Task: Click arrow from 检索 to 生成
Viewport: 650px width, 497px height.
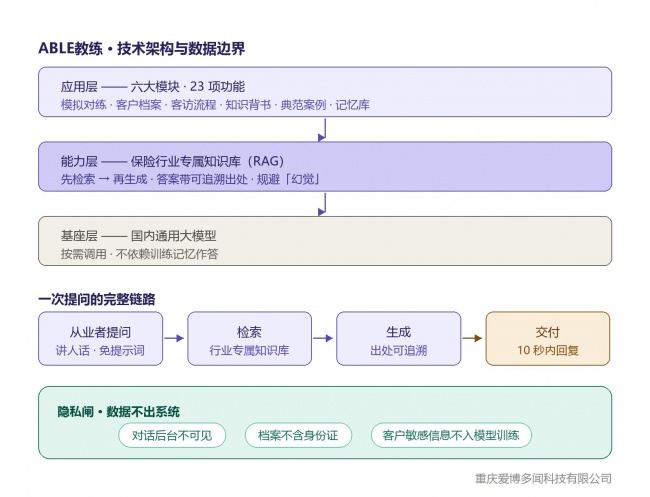Action: pos(323,338)
